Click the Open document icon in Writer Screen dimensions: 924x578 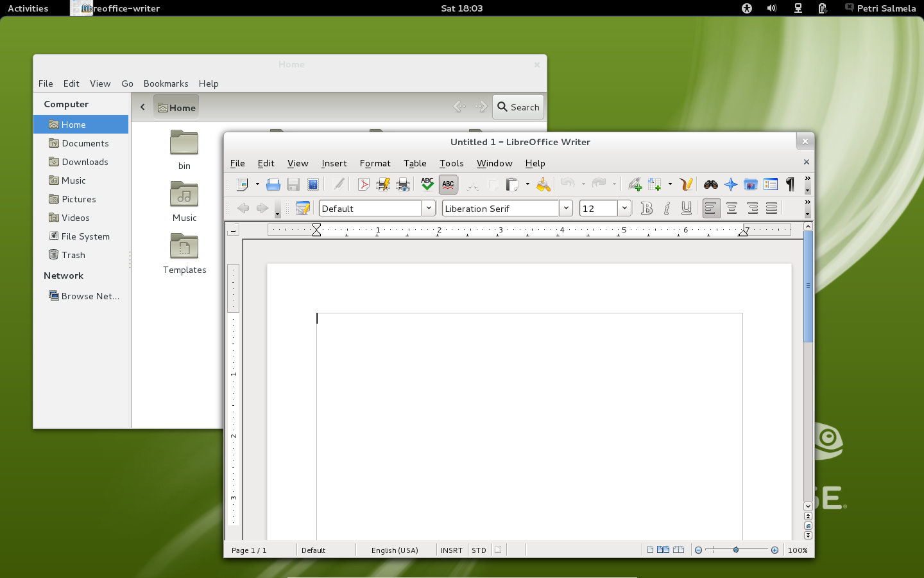click(273, 185)
